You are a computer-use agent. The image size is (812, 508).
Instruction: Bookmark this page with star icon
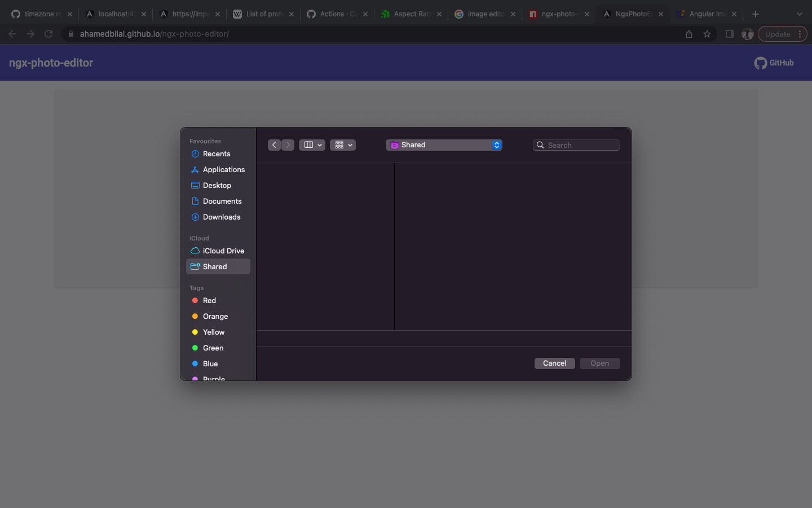[707, 34]
